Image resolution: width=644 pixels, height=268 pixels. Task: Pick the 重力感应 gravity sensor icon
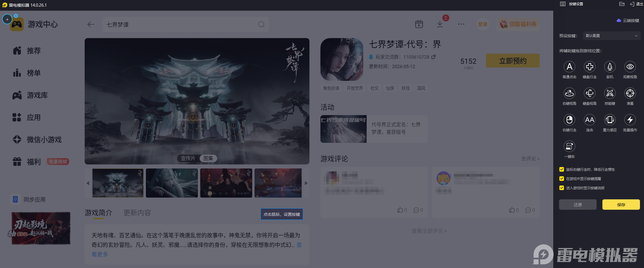point(610,120)
